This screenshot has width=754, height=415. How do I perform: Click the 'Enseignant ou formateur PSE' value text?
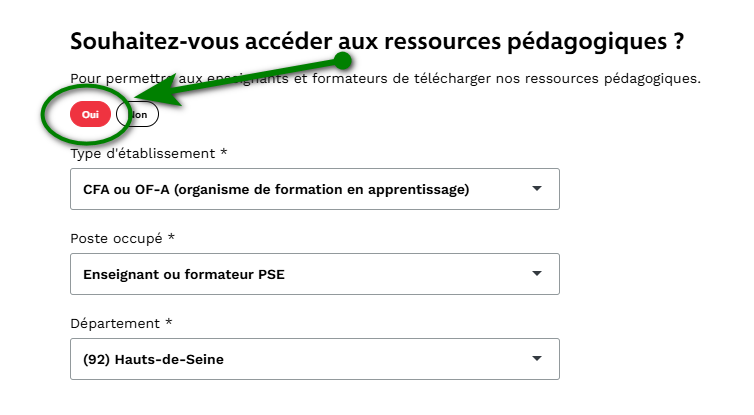point(184,274)
